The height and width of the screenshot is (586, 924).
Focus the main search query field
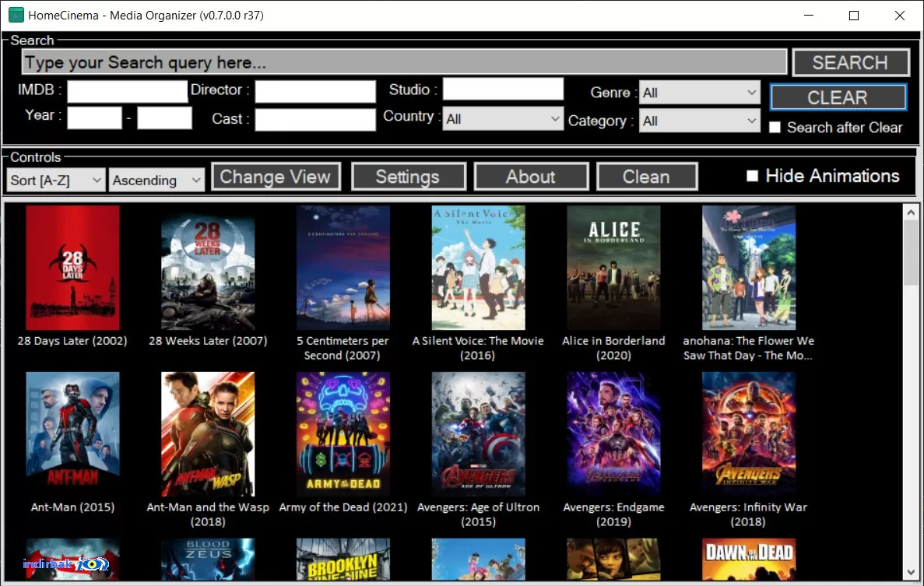click(404, 61)
